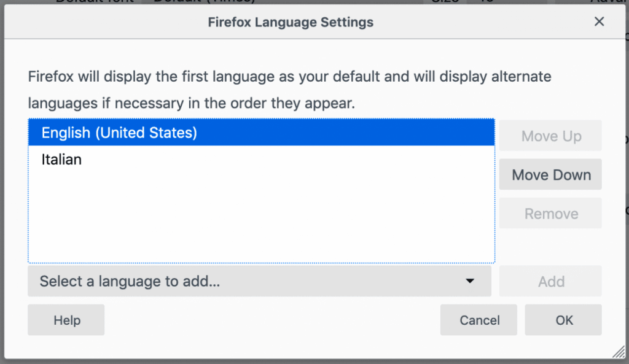
Task: Click the disclosure arrow on the language picker
Action: tap(471, 281)
